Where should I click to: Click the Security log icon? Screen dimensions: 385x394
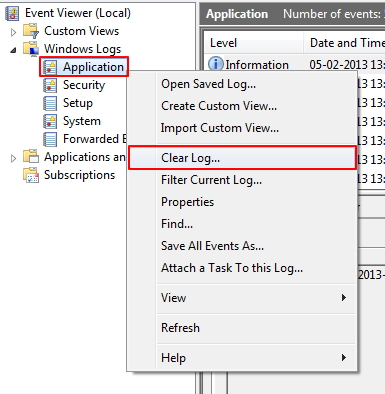pyautogui.click(x=50, y=85)
